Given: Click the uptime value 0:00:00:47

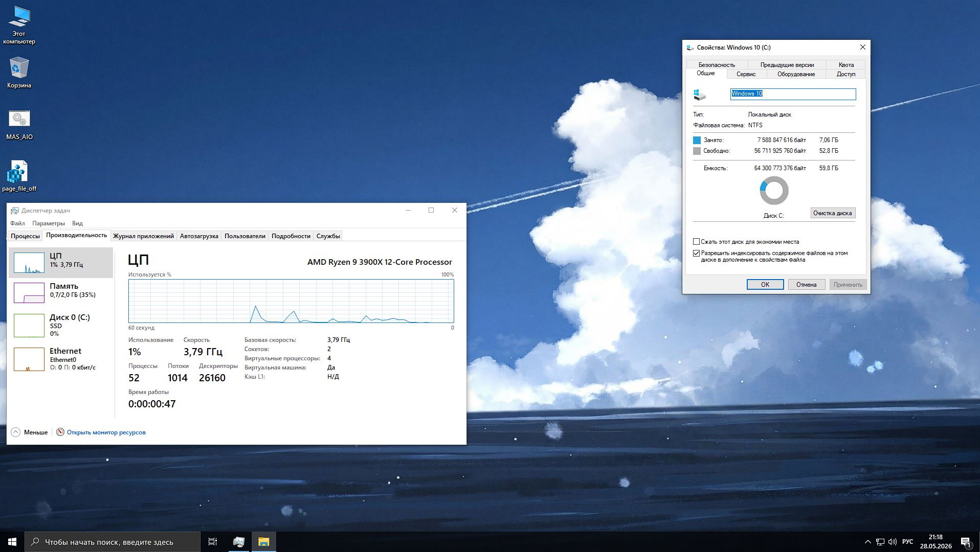Looking at the screenshot, I should pos(152,404).
